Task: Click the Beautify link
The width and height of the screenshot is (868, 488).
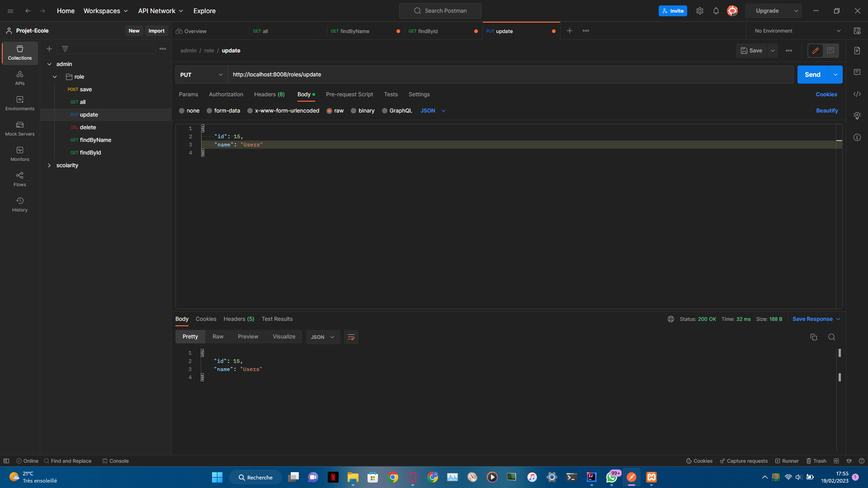Action: 827,111
